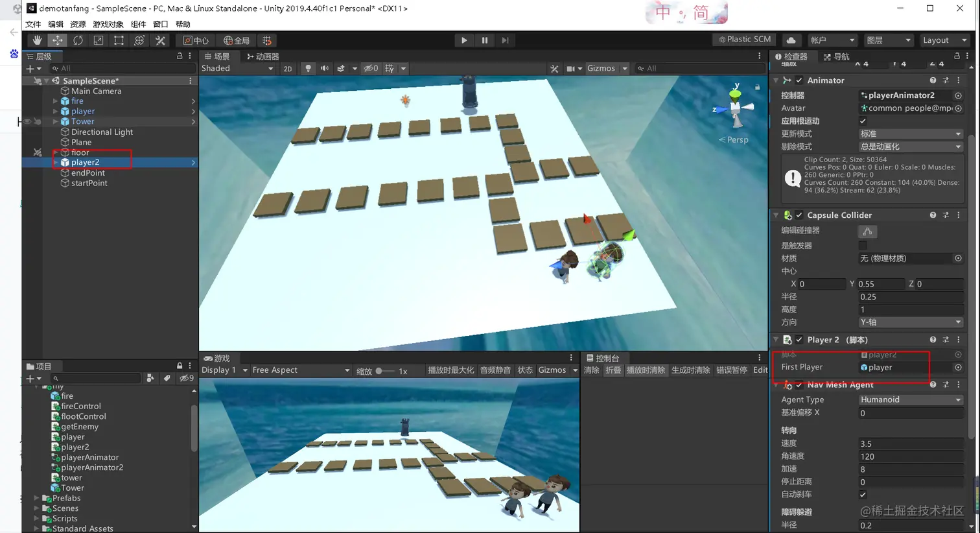Toggle pivot 中心 (Center) button
This screenshot has height=533, width=980.
pyautogui.click(x=196, y=40)
